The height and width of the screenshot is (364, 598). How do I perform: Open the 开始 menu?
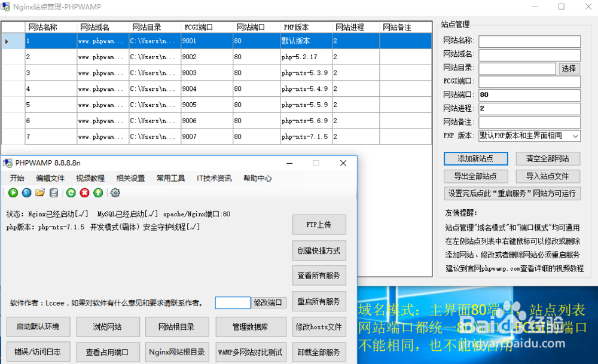17,178
